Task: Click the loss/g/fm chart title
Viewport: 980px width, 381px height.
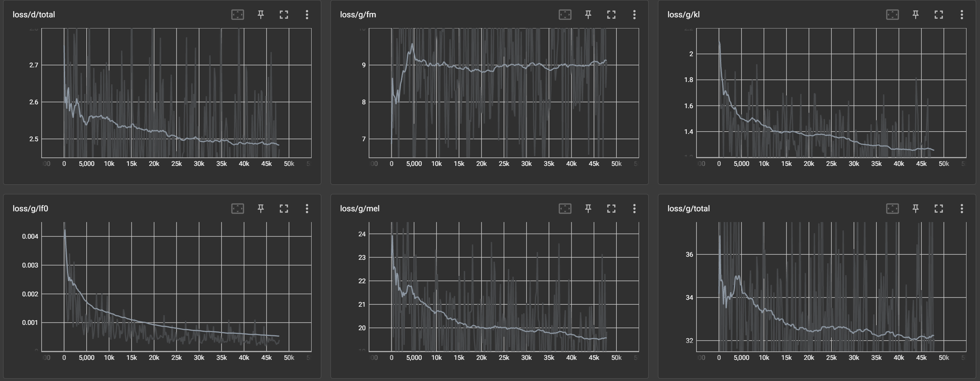Action: point(358,15)
